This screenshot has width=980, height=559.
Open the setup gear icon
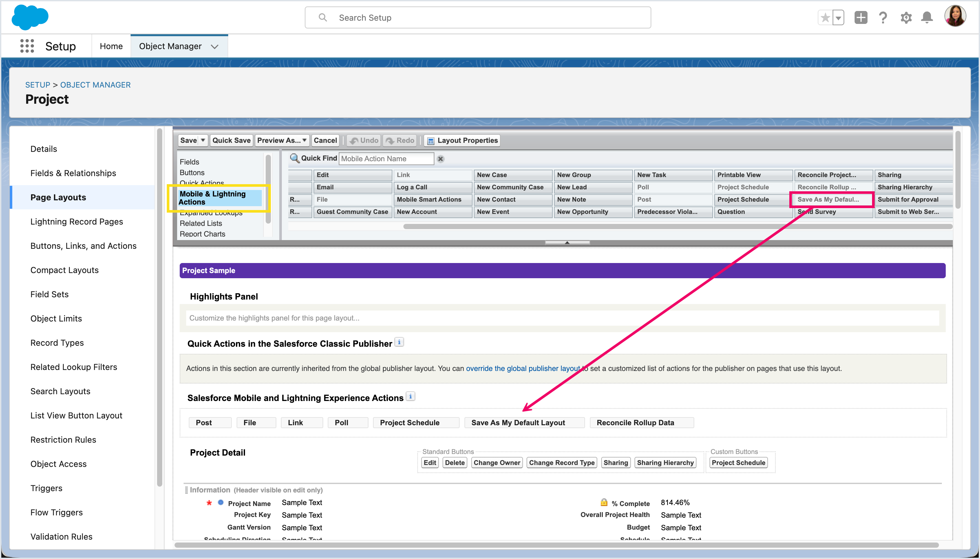click(906, 18)
